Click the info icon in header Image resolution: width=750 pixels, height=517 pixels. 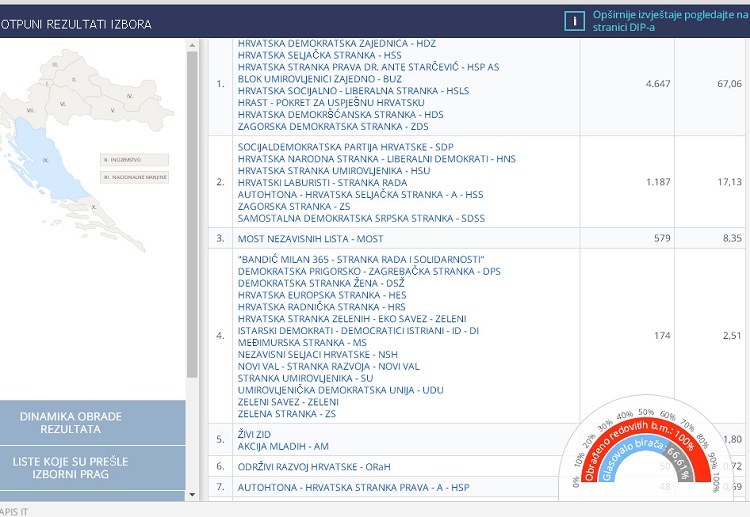tap(574, 22)
